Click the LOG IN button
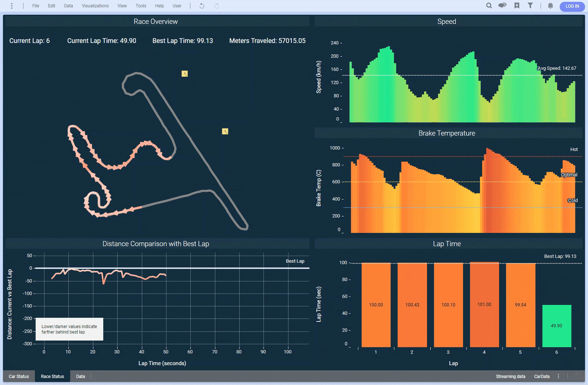588x385 pixels. (x=572, y=6)
